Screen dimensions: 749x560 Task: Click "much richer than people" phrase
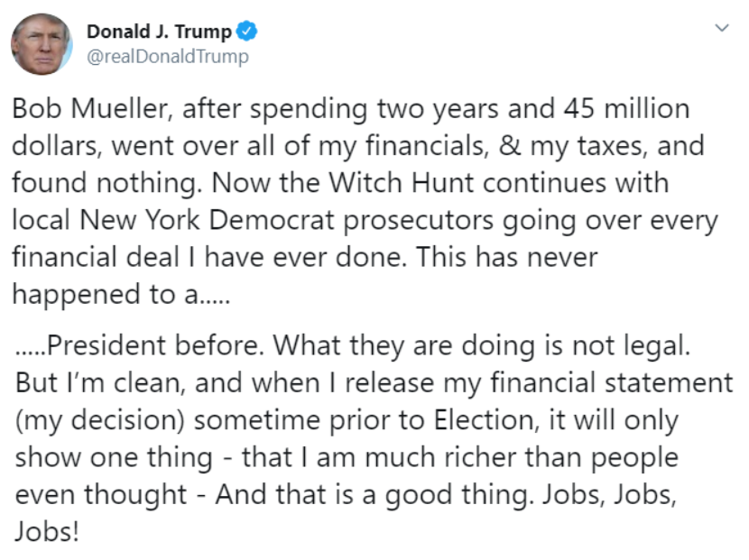(x=522, y=458)
